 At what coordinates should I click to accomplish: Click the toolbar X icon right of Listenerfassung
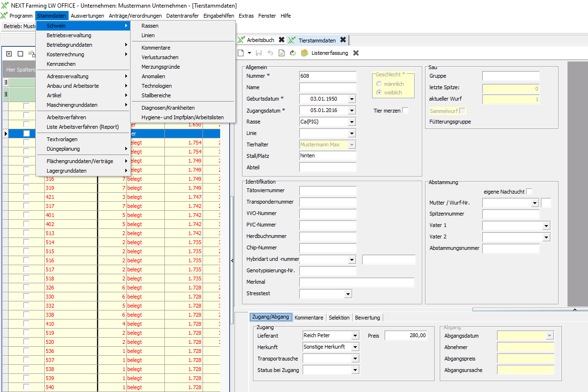[x=355, y=53]
